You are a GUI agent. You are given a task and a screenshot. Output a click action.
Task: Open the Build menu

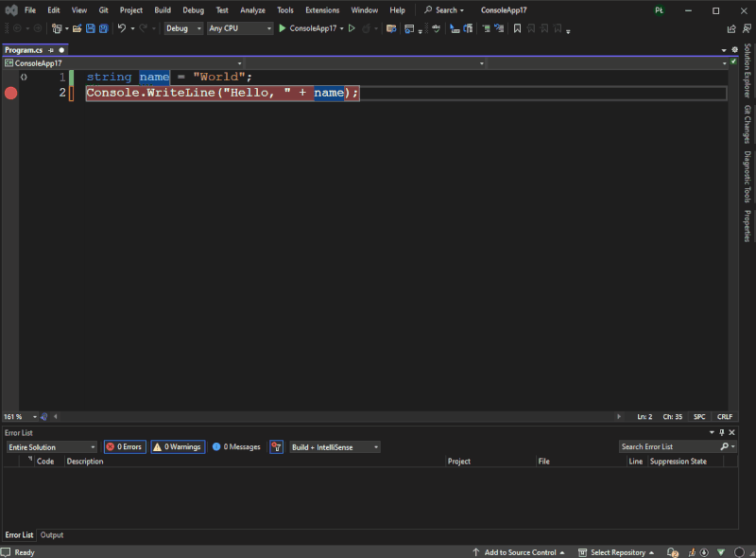point(163,10)
